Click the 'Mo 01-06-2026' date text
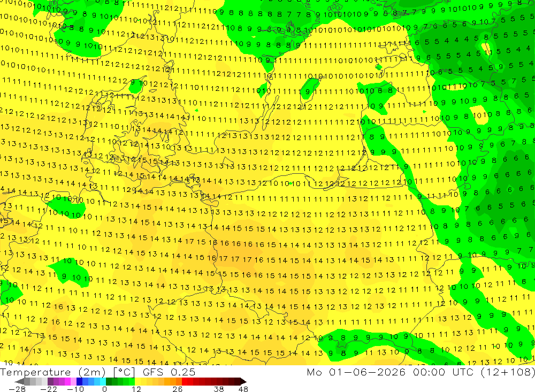The height and width of the screenshot is (392, 535). tap(356, 372)
